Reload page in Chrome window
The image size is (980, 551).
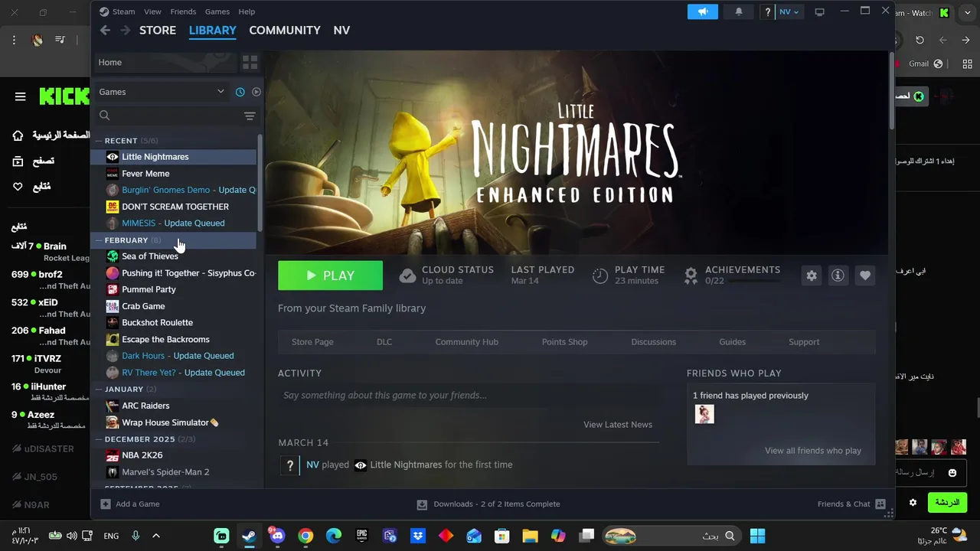coord(920,40)
